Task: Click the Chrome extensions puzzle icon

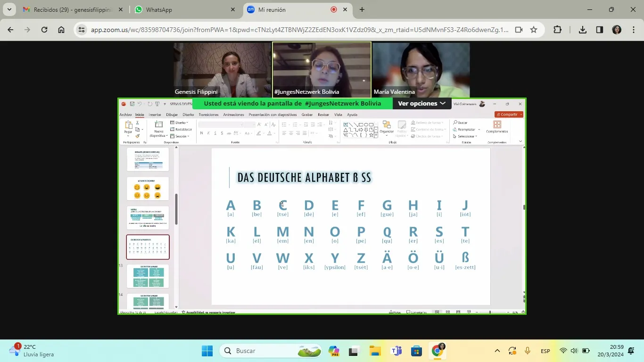Action: tap(557, 30)
